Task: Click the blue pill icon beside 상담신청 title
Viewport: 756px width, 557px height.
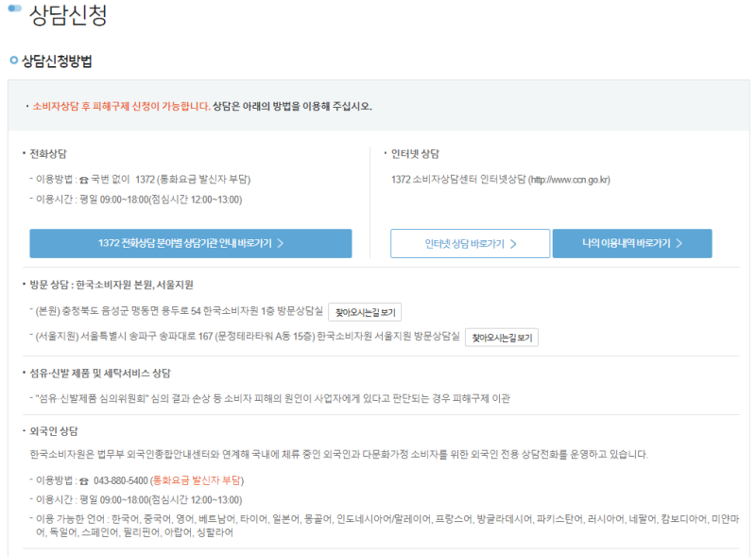Action: (15, 9)
